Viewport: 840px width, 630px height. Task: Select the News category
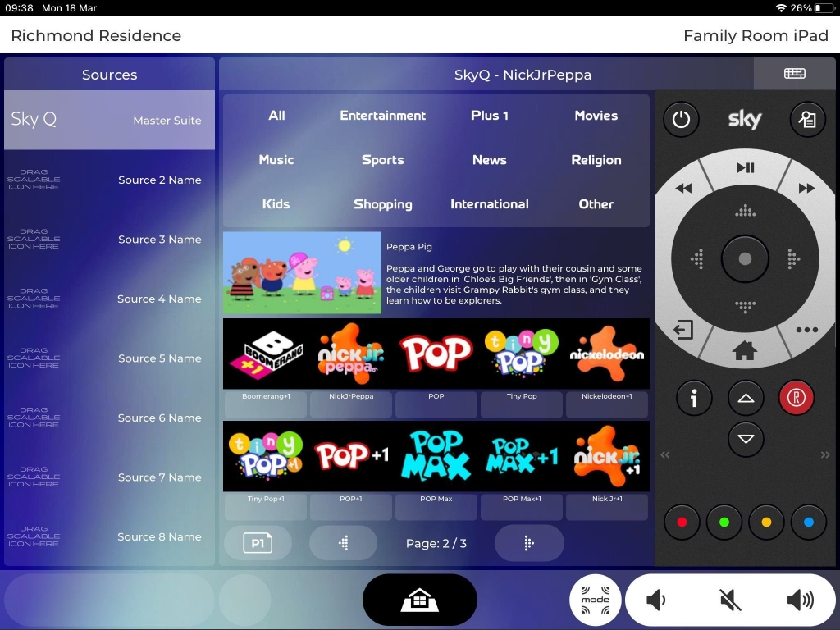click(489, 160)
